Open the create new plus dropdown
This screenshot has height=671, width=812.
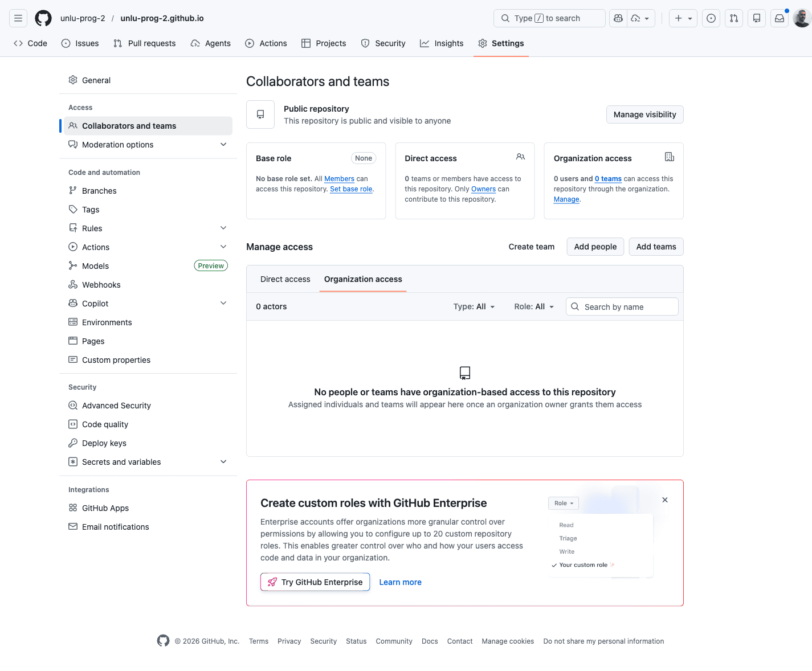coord(683,18)
